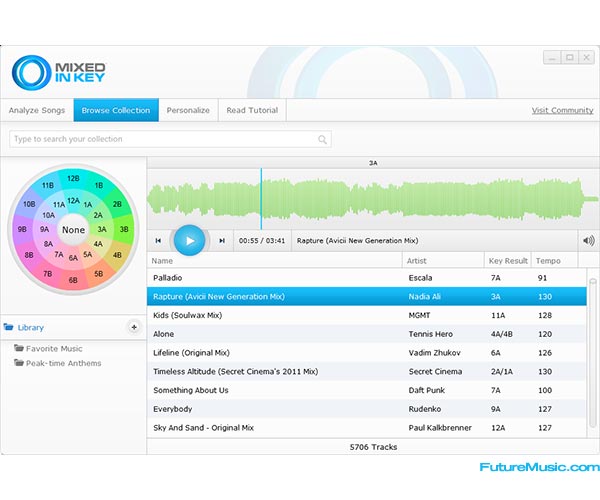
Task: Pick 10B on the Camelot wheel
Action: (29, 204)
